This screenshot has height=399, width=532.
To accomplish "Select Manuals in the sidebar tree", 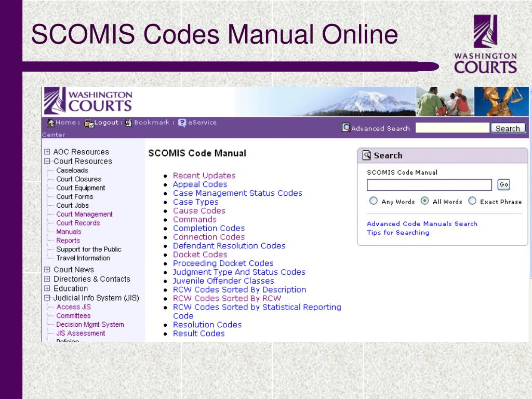I will pos(69,232).
